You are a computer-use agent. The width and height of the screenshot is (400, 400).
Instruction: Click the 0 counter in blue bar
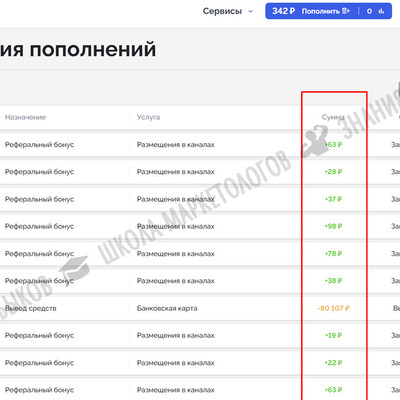369,11
